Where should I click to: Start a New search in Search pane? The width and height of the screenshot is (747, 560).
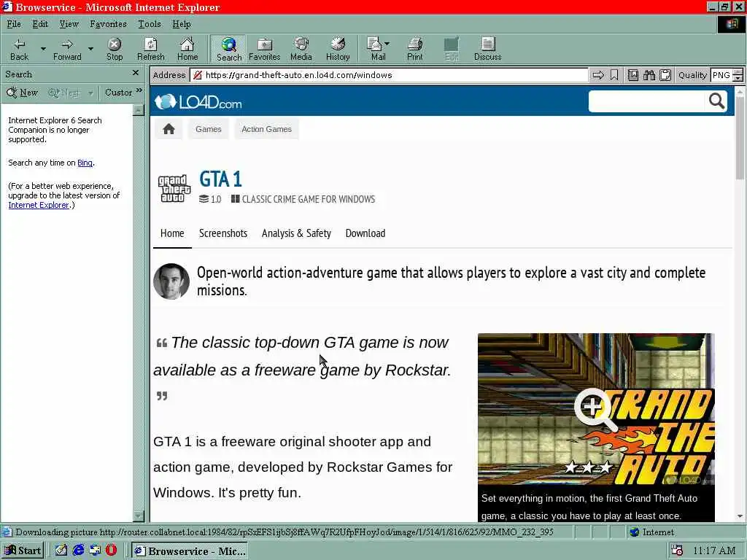click(x=23, y=93)
